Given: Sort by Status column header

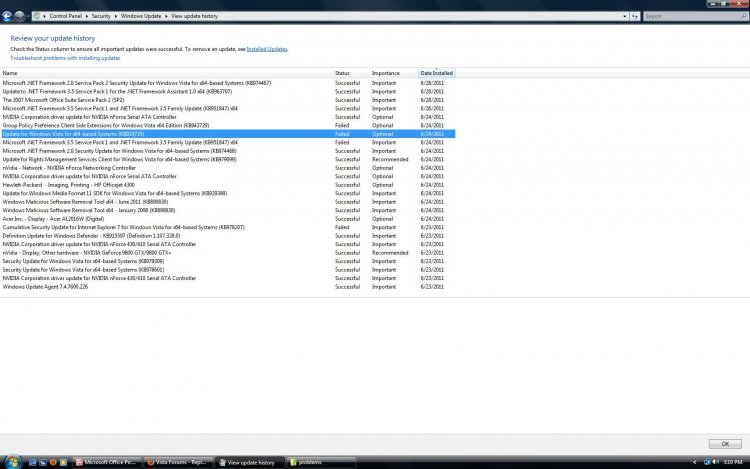Looking at the screenshot, I should (351, 73).
